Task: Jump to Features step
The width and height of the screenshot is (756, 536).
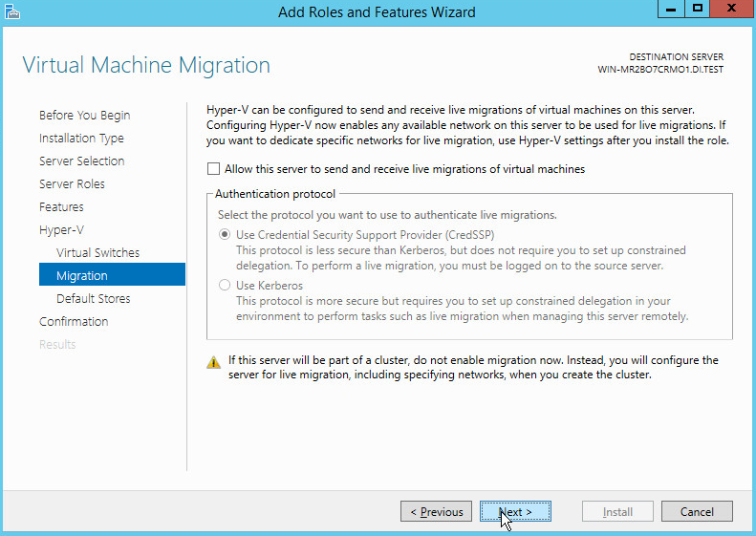Action: (x=61, y=207)
